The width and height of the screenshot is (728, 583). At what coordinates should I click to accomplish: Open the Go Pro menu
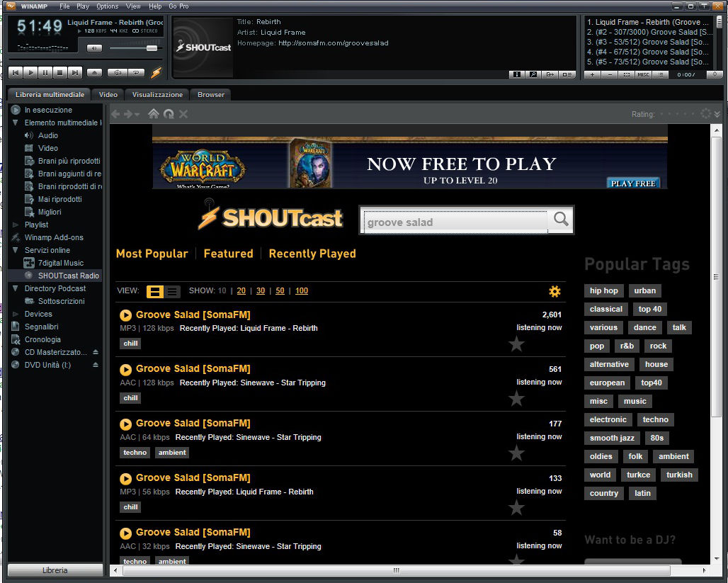pos(178,6)
